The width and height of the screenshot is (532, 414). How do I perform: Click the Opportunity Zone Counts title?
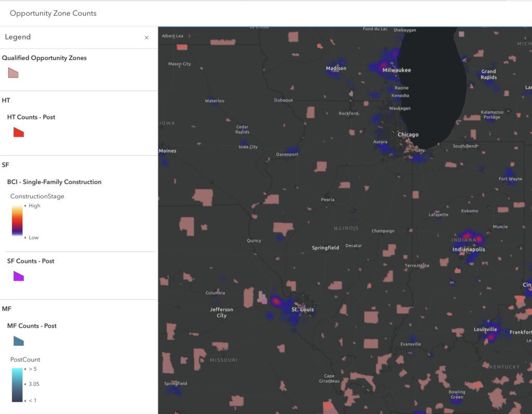pos(54,13)
